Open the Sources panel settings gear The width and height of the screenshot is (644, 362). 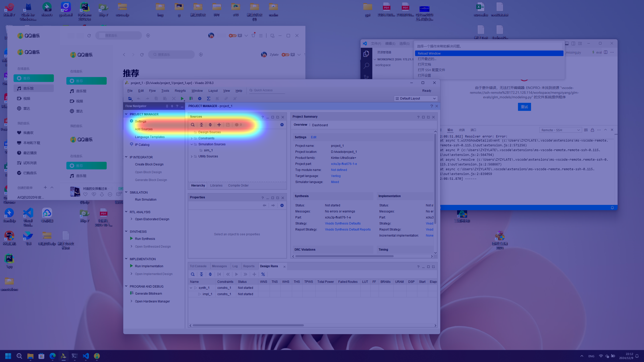(282, 125)
